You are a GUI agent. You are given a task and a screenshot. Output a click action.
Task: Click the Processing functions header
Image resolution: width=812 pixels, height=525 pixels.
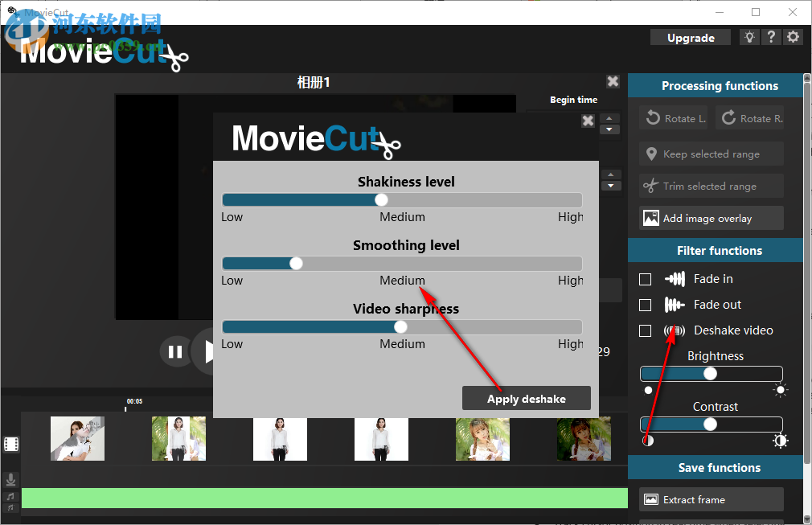(x=716, y=86)
